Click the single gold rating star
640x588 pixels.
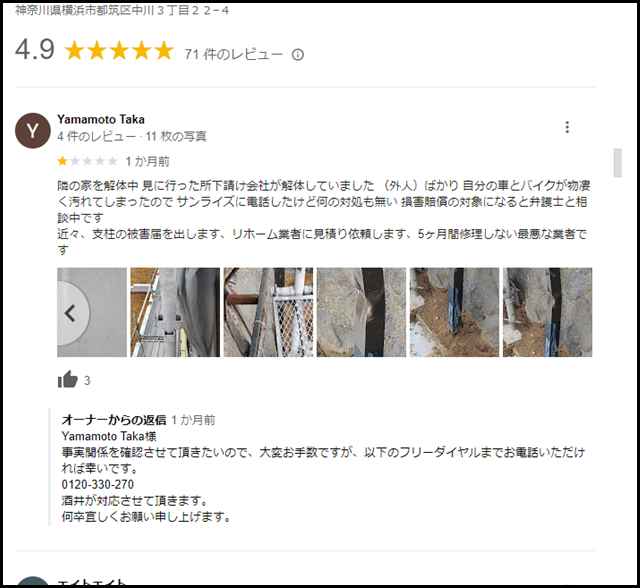point(62,161)
